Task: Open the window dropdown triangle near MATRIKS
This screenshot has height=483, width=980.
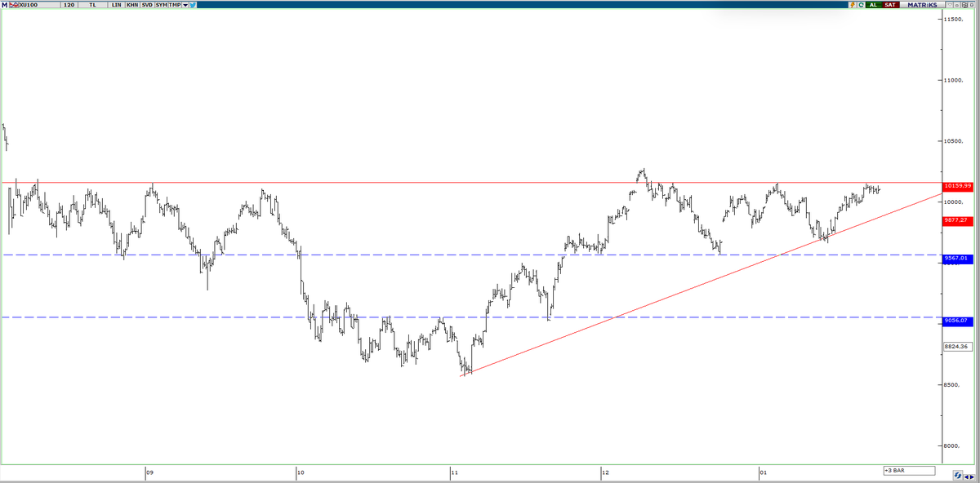Action: (950, 5)
